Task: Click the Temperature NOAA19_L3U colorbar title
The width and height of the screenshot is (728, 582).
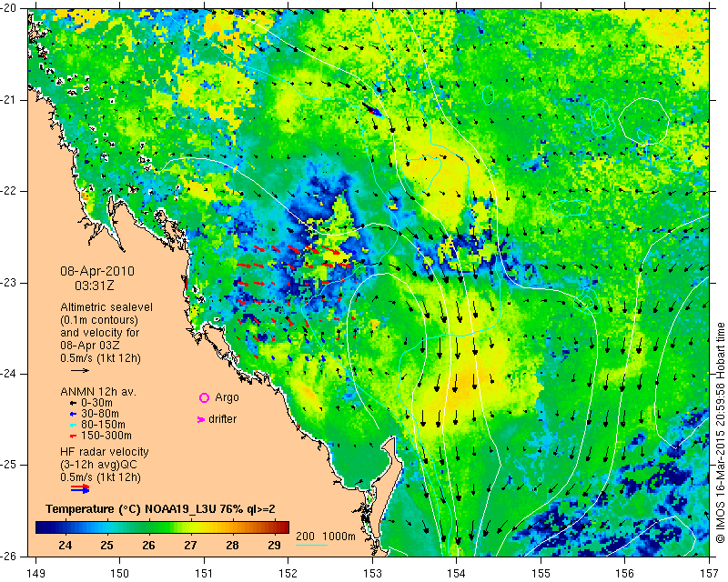Action: coord(161,509)
